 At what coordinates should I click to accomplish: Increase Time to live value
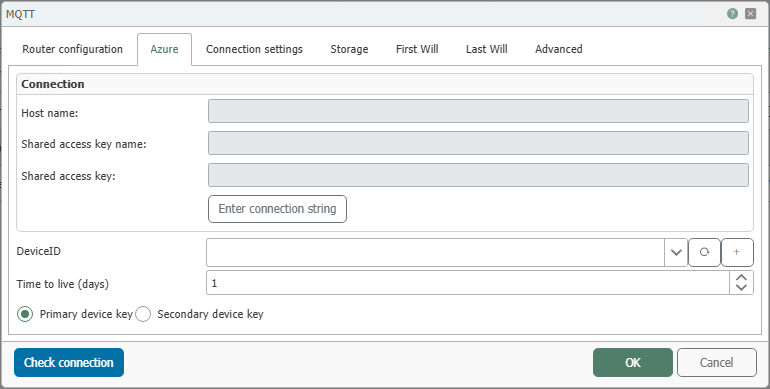[741, 278]
